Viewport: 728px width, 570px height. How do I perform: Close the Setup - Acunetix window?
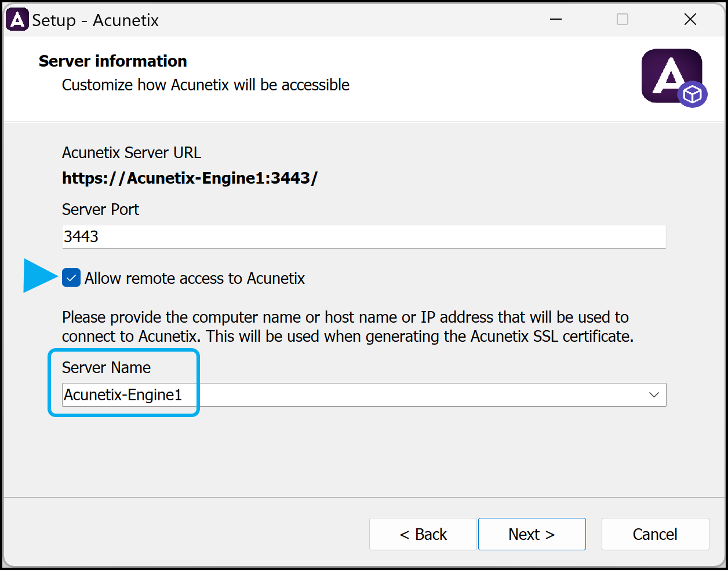(x=690, y=20)
